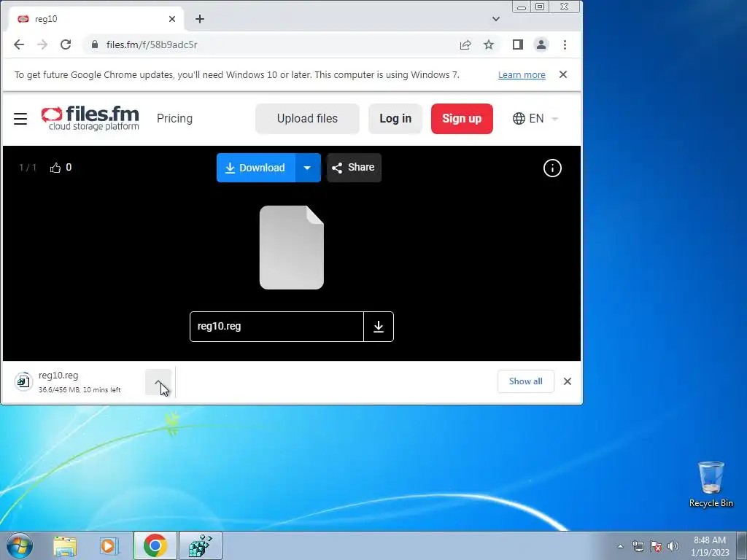Expand the reg10.reg download options chevron
Viewport: 747px width, 560px height.
point(158,382)
